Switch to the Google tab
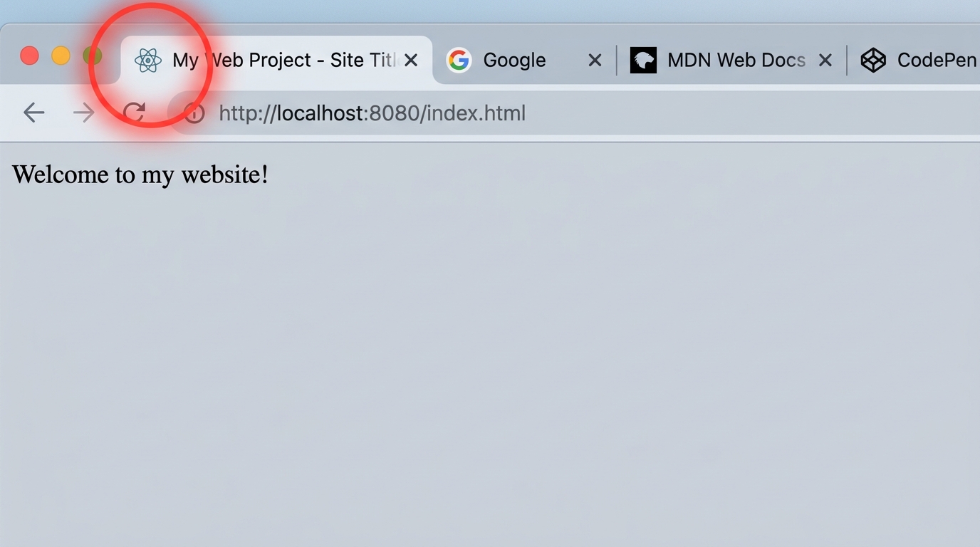Screen dimensions: 980x547 [x=514, y=61]
